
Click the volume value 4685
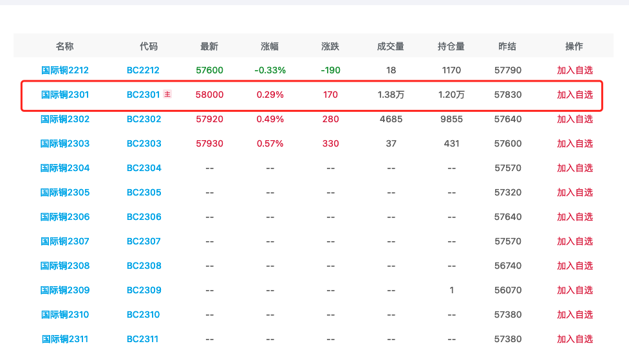(391, 119)
